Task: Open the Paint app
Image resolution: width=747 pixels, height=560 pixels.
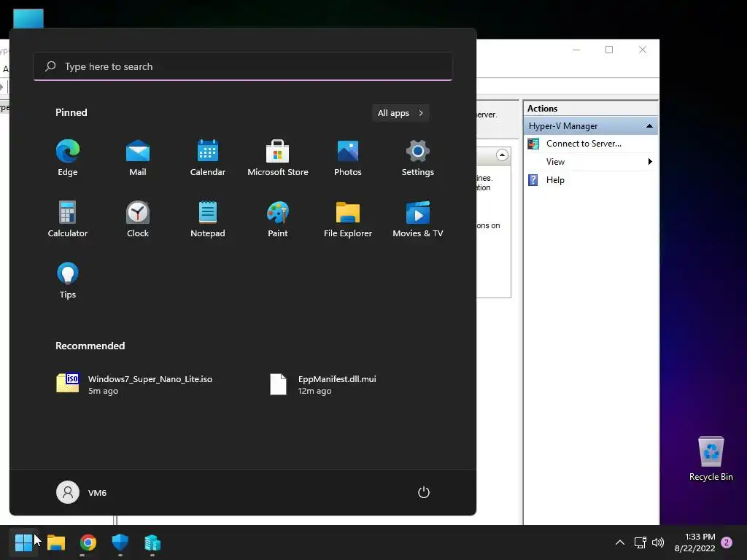Action: click(x=278, y=219)
